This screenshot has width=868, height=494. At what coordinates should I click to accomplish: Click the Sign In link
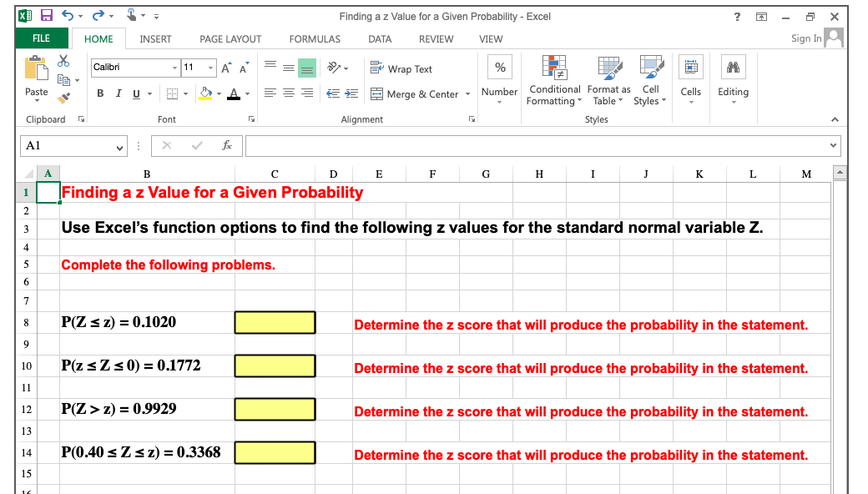coord(807,38)
